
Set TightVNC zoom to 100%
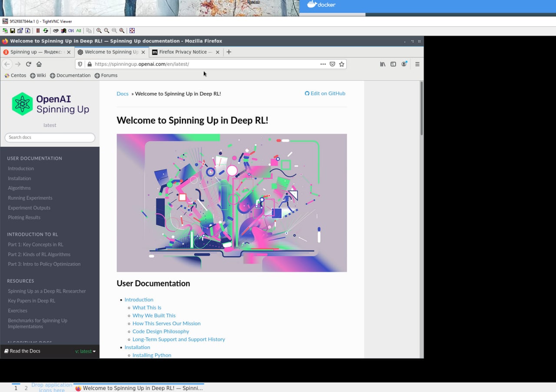click(x=114, y=31)
